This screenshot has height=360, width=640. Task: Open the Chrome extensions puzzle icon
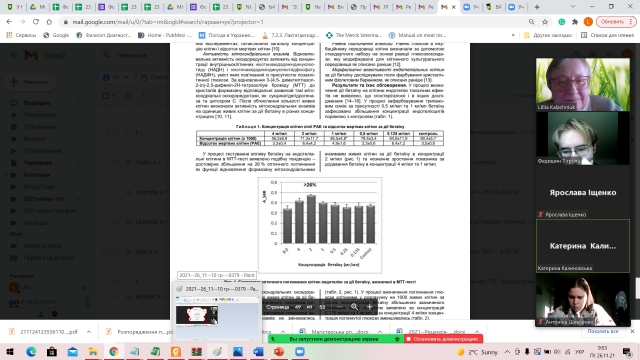pyautogui.click(x=575, y=22)
